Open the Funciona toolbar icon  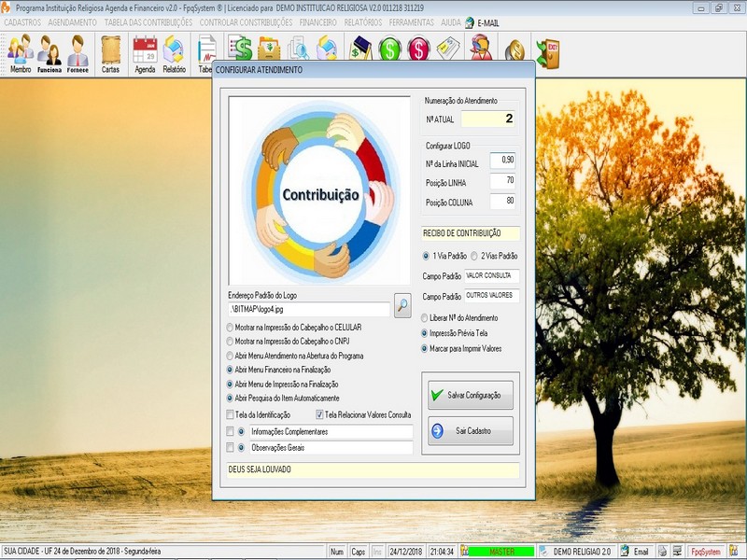pos(49,54)
